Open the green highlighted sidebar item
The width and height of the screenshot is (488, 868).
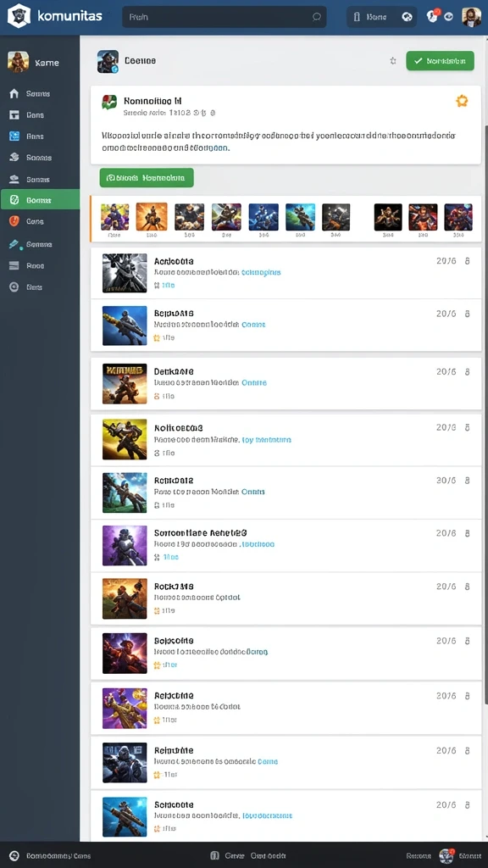[x=41, y=199]
